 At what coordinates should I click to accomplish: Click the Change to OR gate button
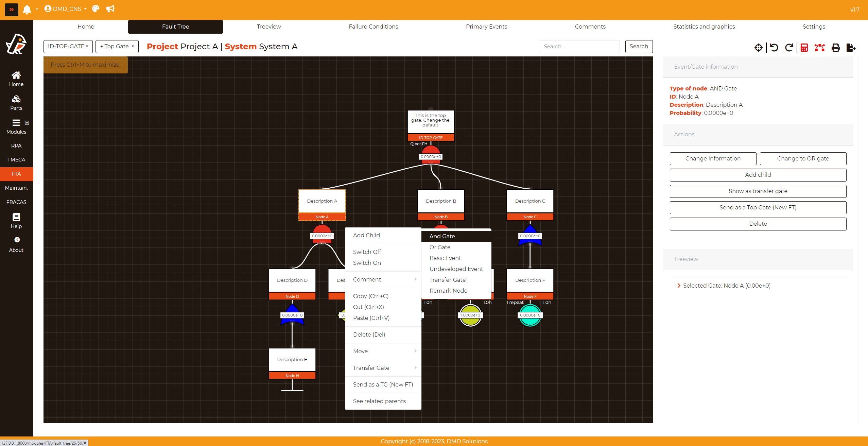(x=803, y=158)
